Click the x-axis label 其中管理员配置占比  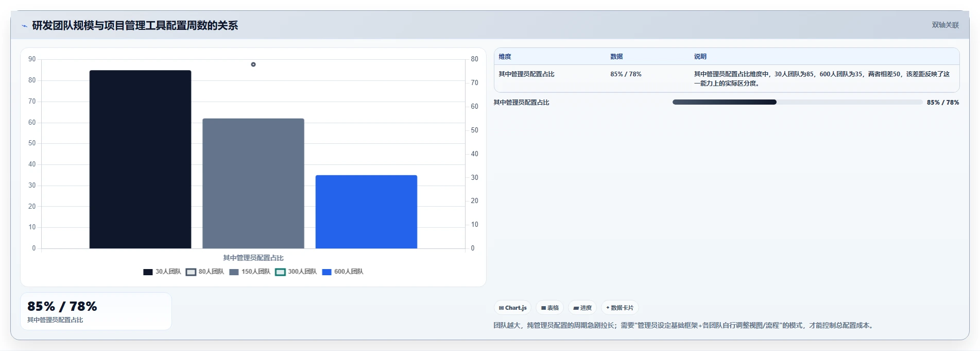click(x=253, y=258)
